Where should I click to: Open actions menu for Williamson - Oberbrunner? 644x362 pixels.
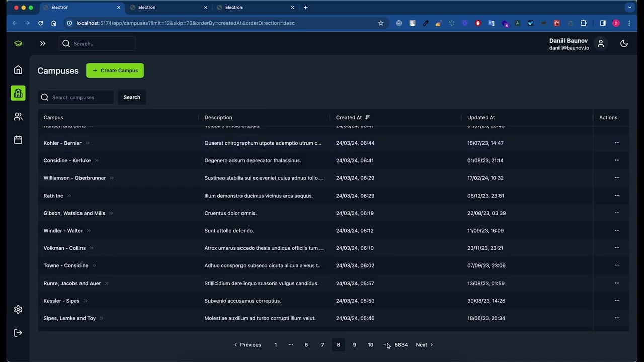pos(617,178)
